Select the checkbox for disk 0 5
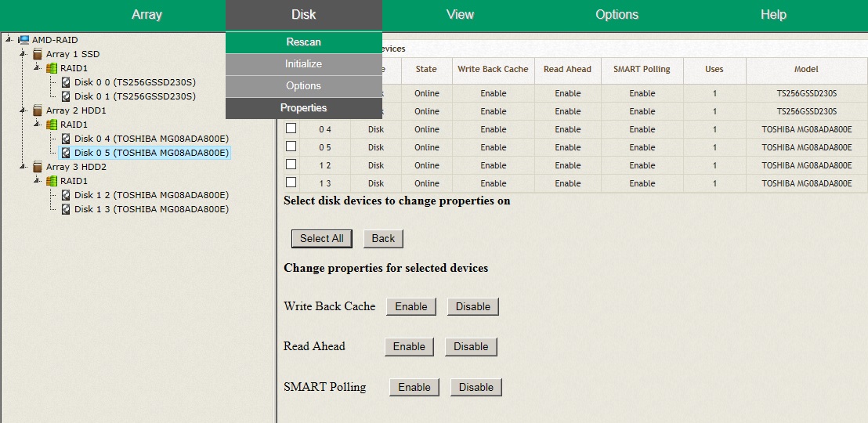The image size is (868, 423). tap(291, 146)
